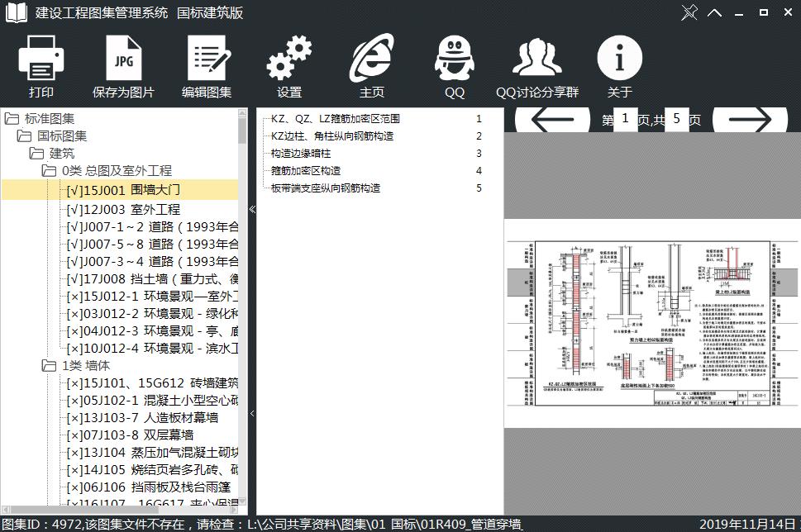Open index entry KZ、QZ、LZ箍筋加密区范围
The width and height of the screenshot is (801, 532).
(335, 118)
